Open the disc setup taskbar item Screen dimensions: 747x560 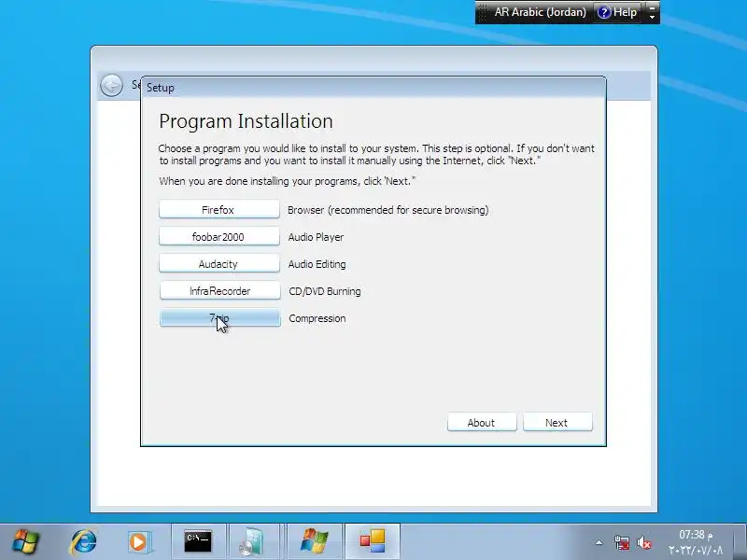[252, 541]
